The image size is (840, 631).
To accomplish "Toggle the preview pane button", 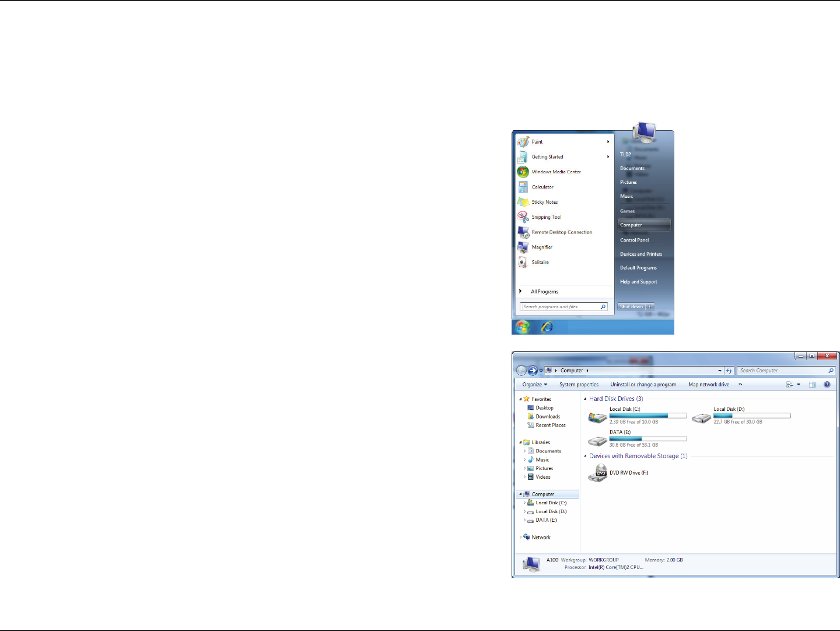I will click(812, 385).
